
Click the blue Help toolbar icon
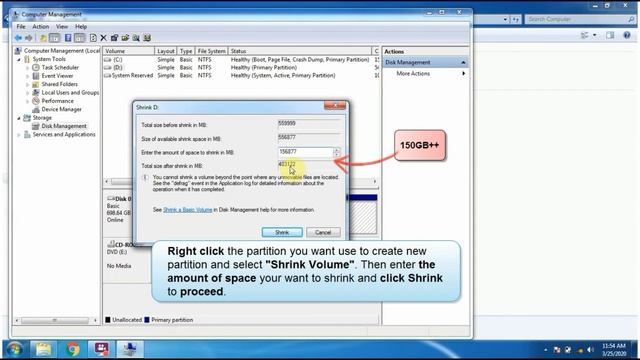[x=68, y=38]
